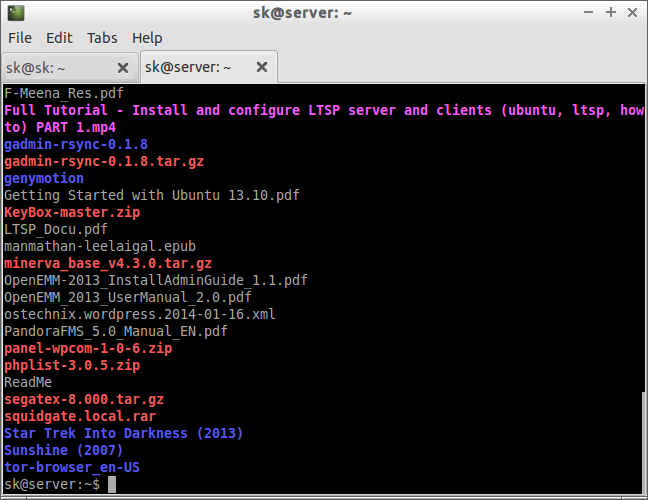The image size is (648, 500).
Task: Click ostechnix.wordpress.2014-01-16.xml
Action: pos(140,314)
